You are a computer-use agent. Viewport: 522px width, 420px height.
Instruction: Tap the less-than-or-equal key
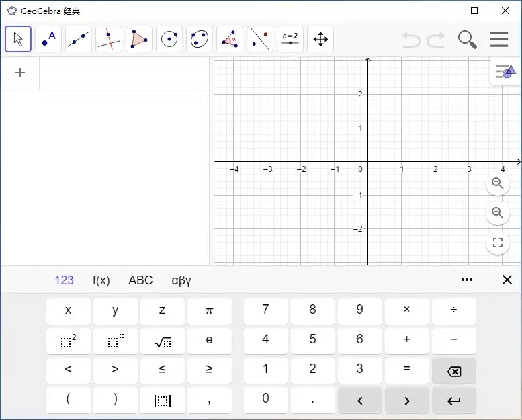(x=162, y=370)
